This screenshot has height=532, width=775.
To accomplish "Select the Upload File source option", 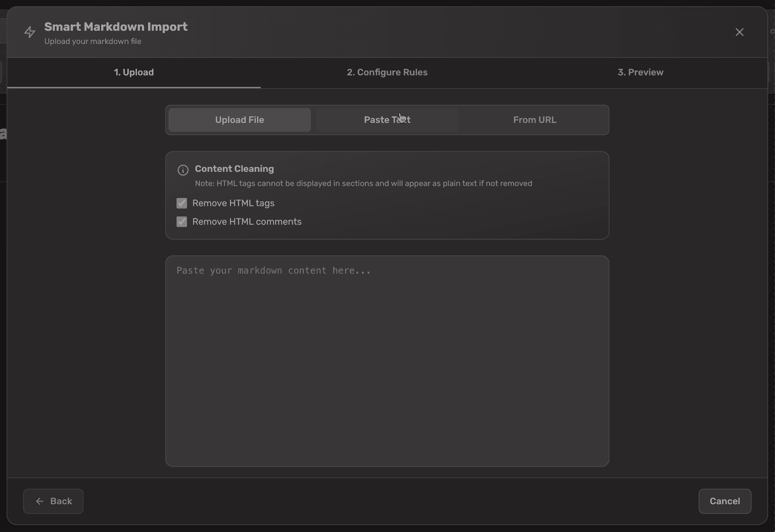I will 239,120.
